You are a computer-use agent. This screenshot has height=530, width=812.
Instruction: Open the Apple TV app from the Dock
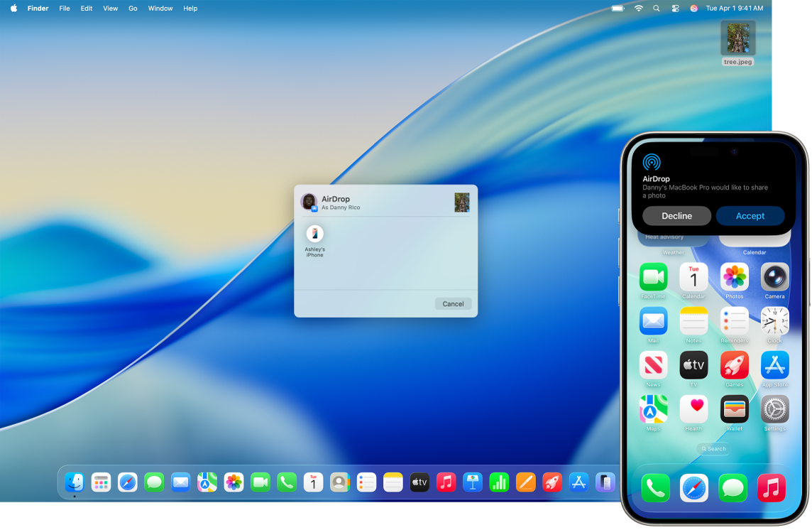click(419, 482)
